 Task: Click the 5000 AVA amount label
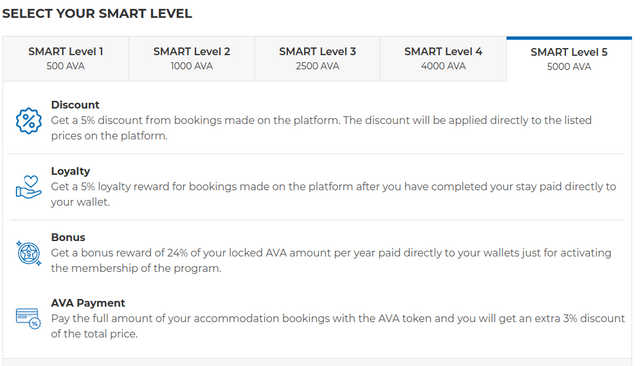click(x=569, y=67)
